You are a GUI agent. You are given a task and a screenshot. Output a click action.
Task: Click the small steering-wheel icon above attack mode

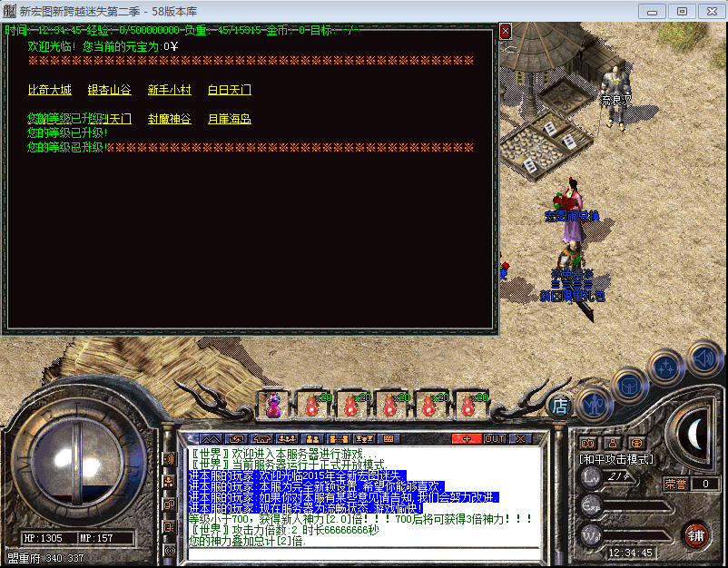[636, 444]
